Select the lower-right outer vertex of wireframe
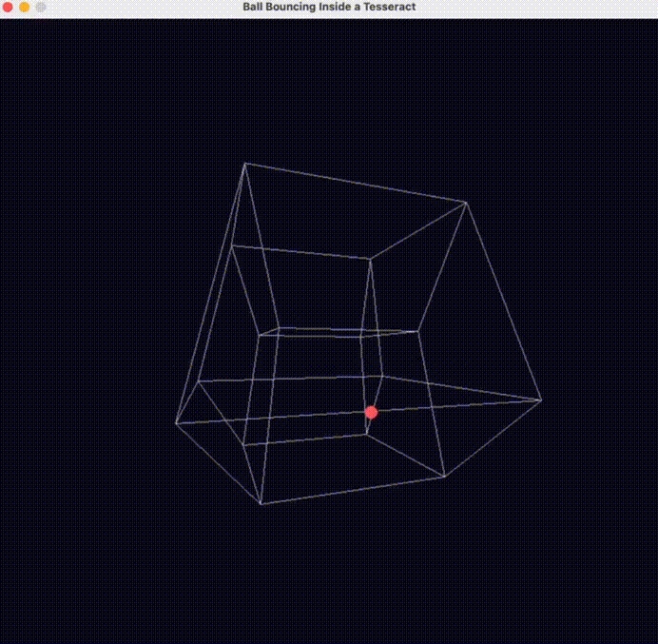The height and width of the screenshot is (644, 658). [x=444, y=477]
